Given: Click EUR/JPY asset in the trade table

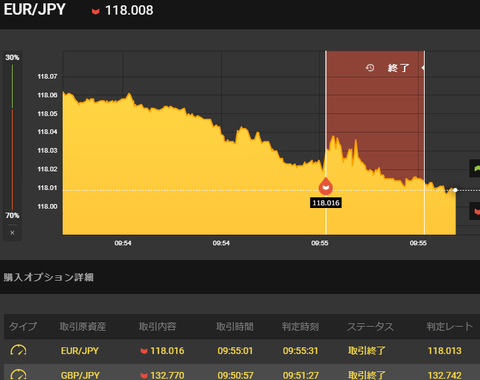Looking at the screenshot, I should (x=80, y=351).
